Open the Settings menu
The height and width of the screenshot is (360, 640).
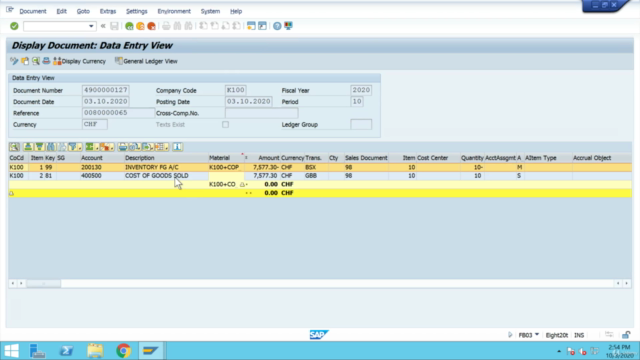coord(136,11)
